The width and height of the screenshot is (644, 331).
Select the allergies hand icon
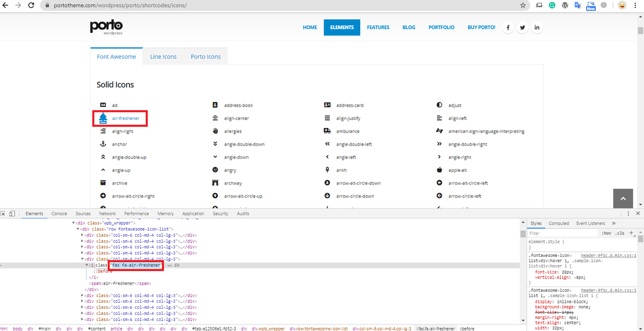pos(215,131)
